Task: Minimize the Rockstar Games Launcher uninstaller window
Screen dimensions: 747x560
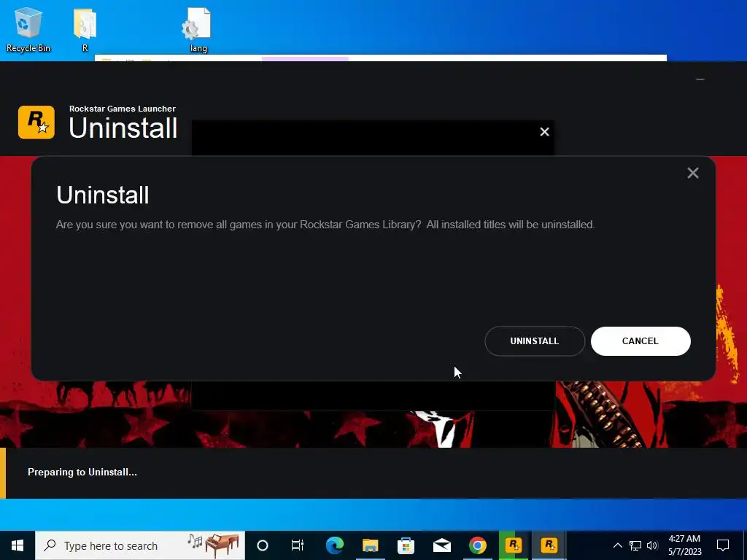Action: tap(700, 79)
